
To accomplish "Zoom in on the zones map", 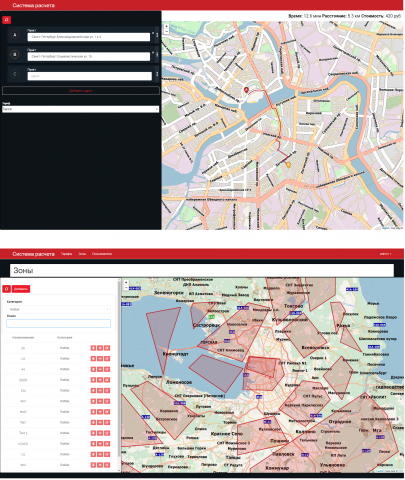I will (126, 283).
